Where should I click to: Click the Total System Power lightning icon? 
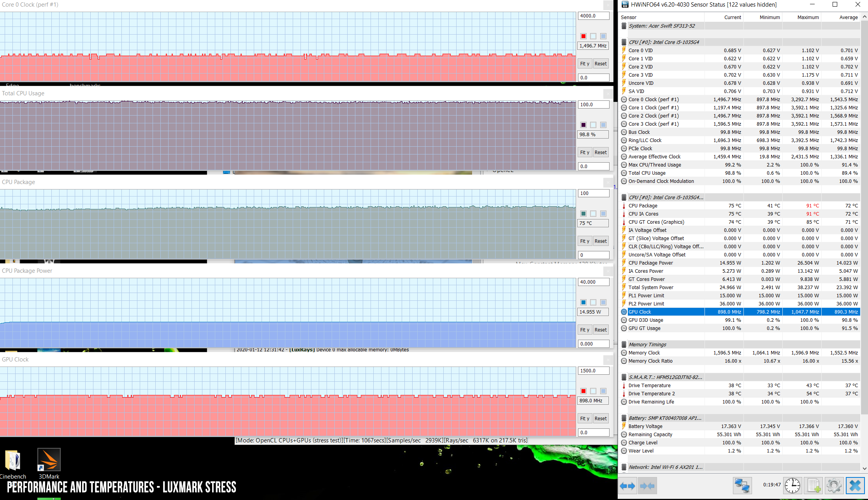click(624, 288)
